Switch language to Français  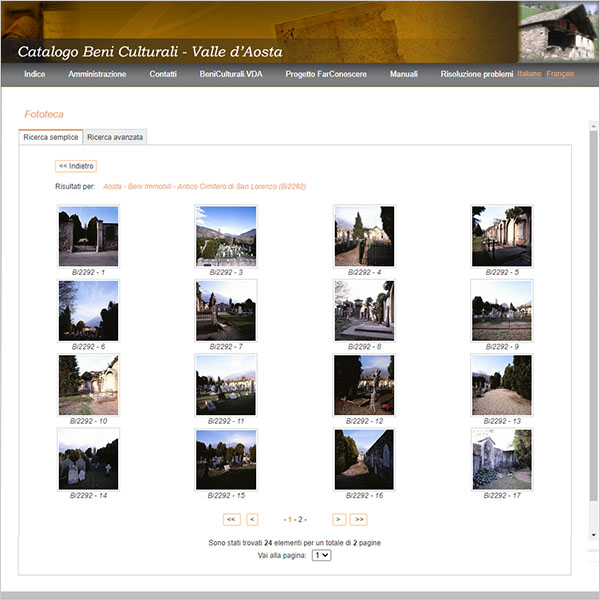(x=560, y=74)
